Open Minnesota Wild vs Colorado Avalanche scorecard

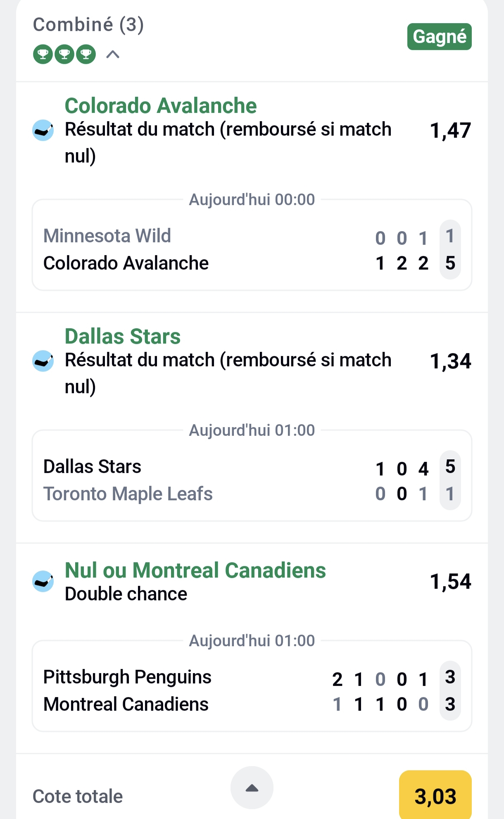[252, 249]
